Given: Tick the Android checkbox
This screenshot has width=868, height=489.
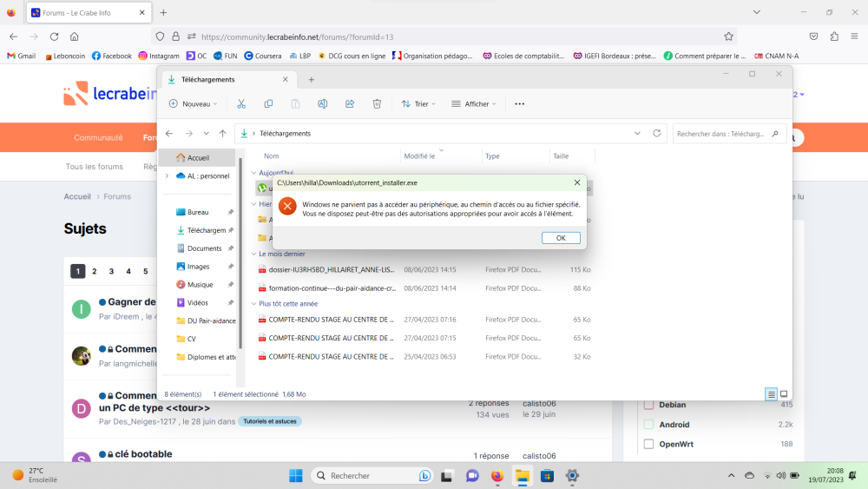Looking at the screenshot, I should click(648, 425).
